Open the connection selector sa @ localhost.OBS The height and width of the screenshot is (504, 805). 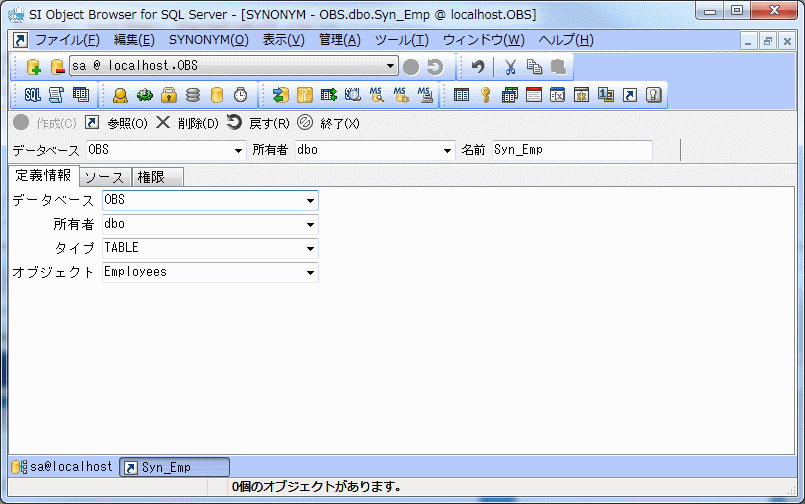click(x=233, y=67)
